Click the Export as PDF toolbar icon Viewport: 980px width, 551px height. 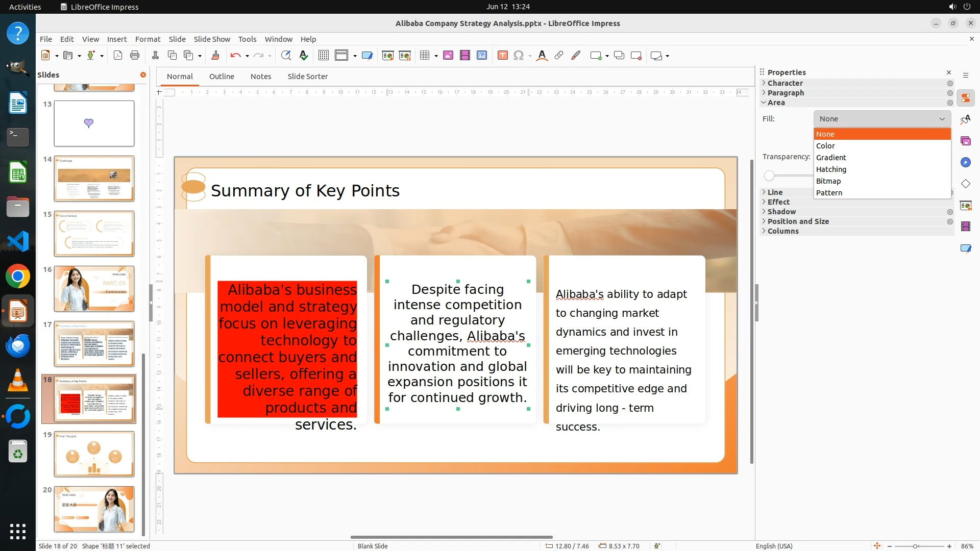[x=118, y=56]
